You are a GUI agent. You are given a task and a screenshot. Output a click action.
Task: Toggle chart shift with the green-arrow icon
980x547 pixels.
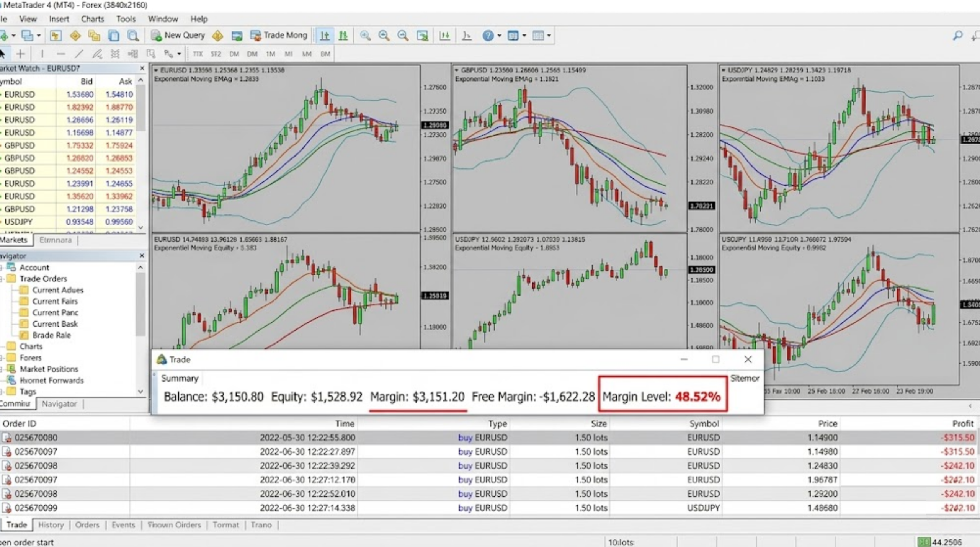(x=422, y=36)
